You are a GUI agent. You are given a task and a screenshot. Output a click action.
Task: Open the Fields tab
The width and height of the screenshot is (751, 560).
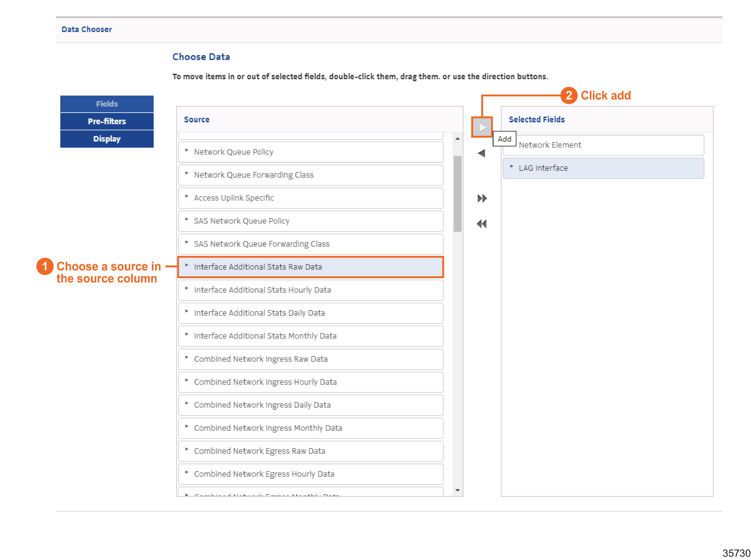coord(106,104)
